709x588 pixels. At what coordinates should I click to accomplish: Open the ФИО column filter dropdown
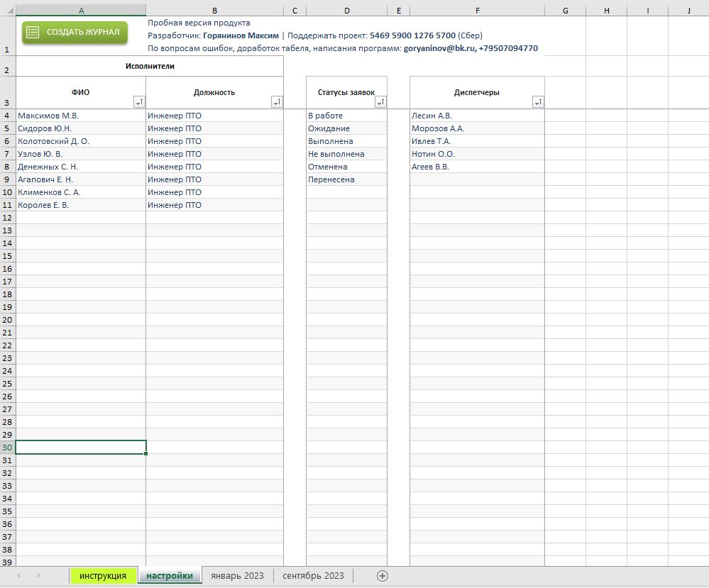point(139,102)
